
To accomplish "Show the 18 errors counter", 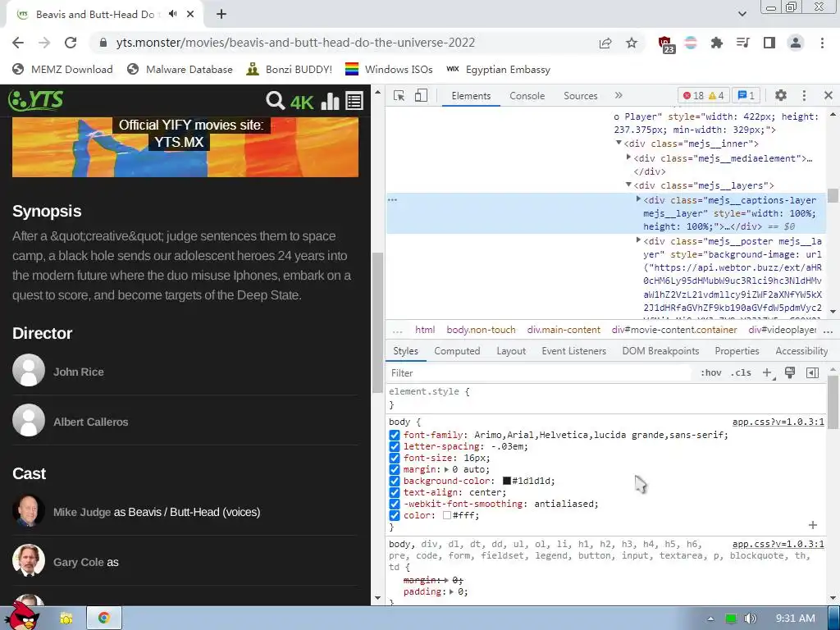I will tap(692, 95).
